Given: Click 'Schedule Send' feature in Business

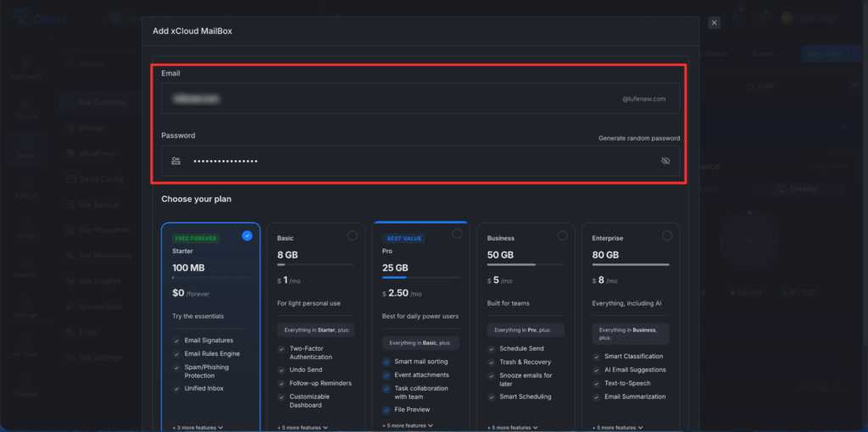Looking at the screenshot, I should pos(521,349).
